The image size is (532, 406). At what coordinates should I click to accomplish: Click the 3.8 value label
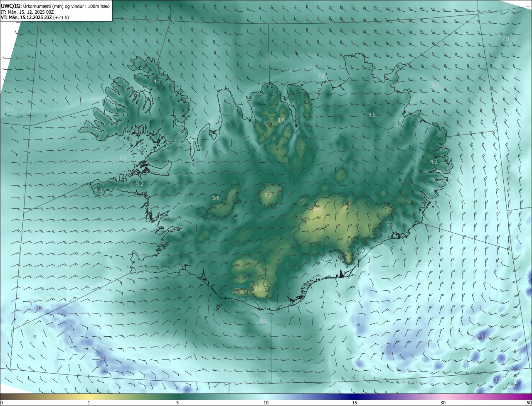[x=216, y=198]
